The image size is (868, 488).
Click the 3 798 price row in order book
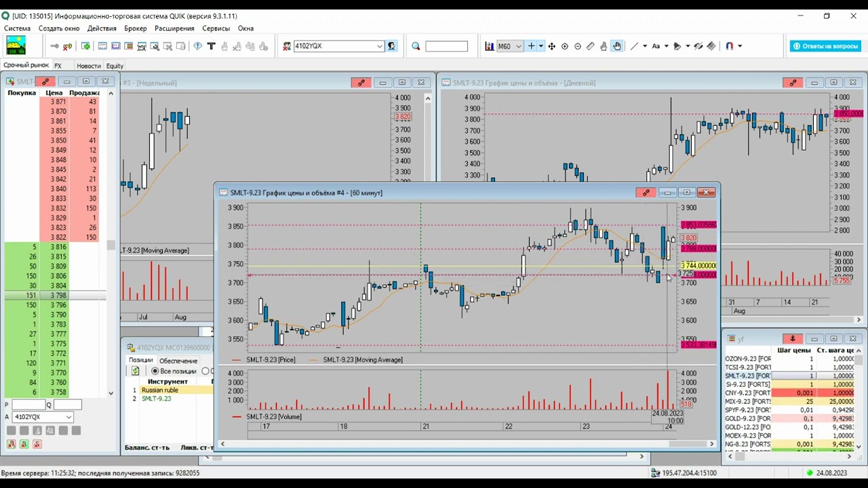point(56,296)
